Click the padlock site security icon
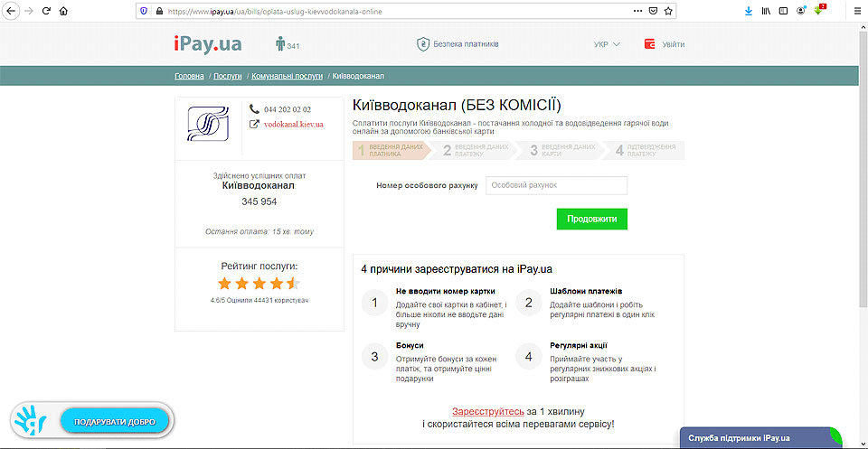868x449 pixels. coord(159,11)
